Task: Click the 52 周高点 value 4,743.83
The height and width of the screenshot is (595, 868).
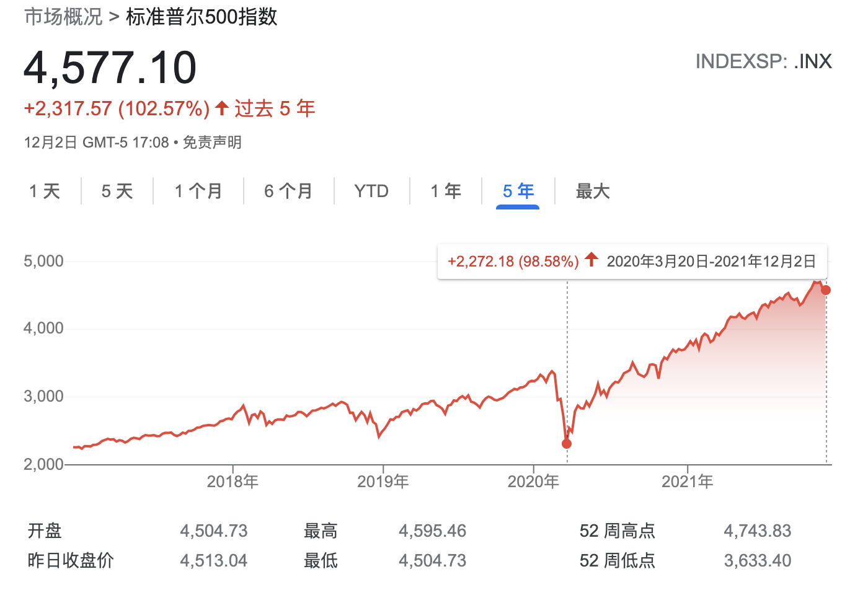Action: tap(757, 531)
